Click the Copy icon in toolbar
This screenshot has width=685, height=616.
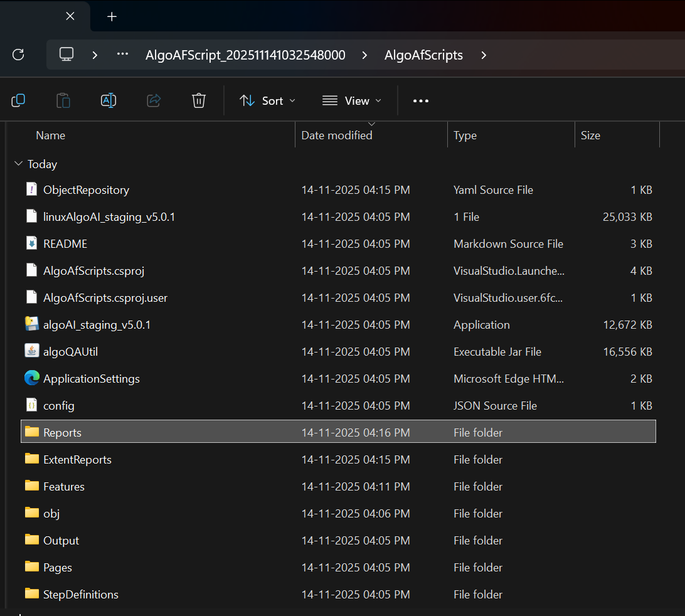pyautogui.click(x=18, y=100)
